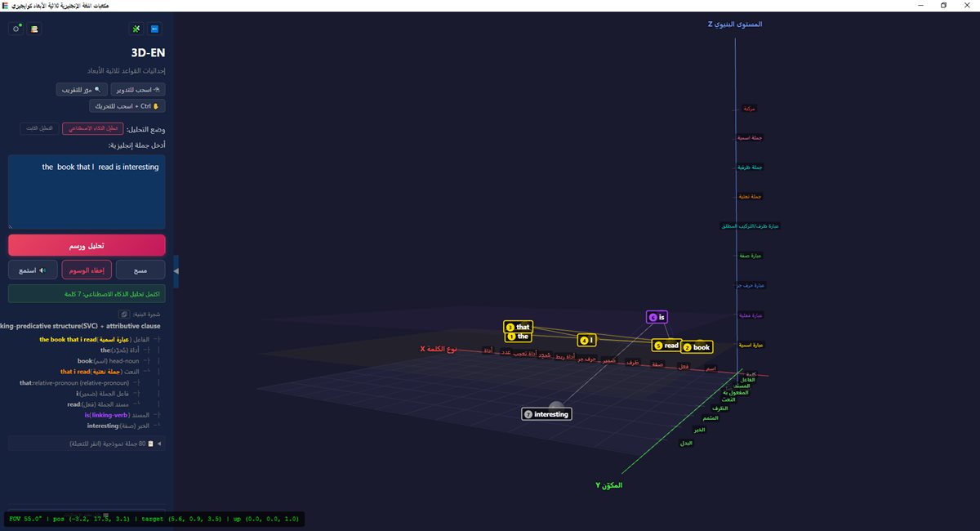The height and width of the screenshot is (531, 980).
Task: Click the 'مرّر للتقريب' zoom hint
Action: (82, 89)
